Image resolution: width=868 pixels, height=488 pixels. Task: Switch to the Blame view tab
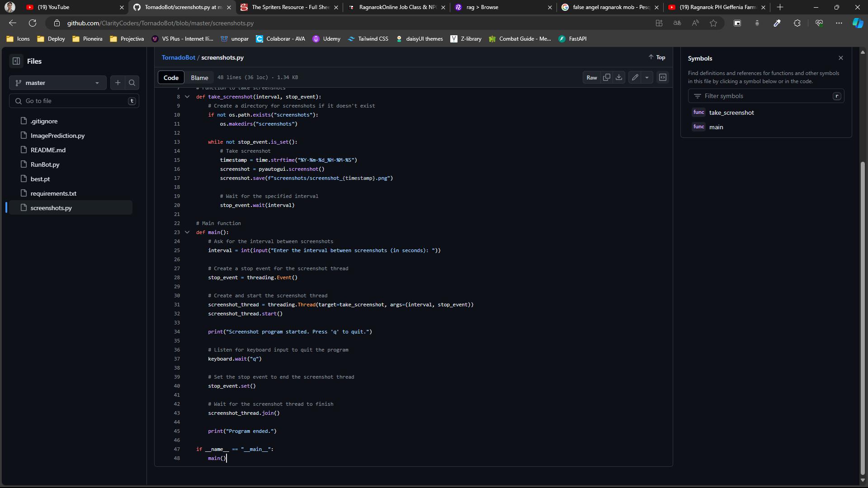tap(199, 77)
